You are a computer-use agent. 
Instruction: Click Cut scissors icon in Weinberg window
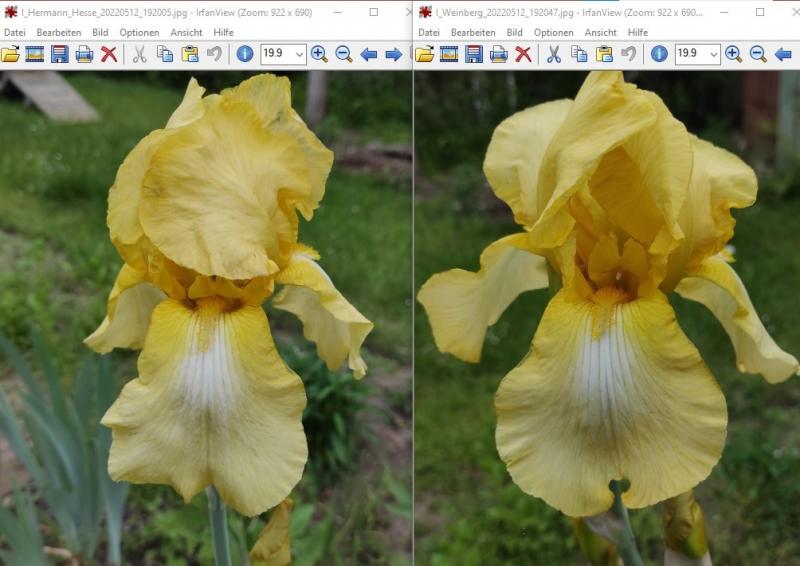tap(554, 54)
